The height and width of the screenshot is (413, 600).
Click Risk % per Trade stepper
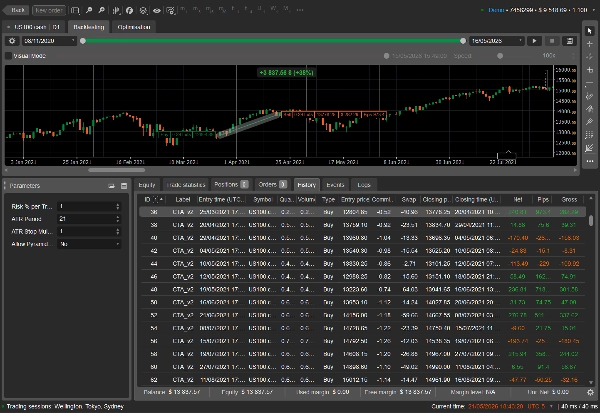[x=117, y=206]
